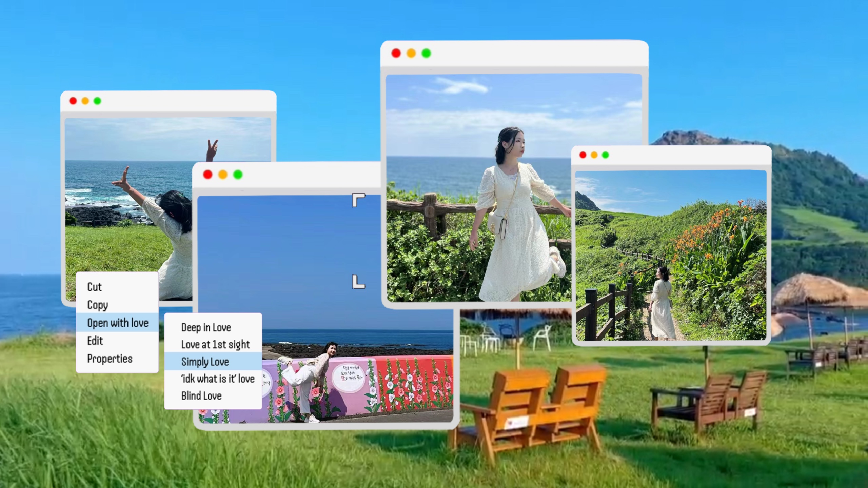Select Copy from the context menu
868x488 pixels.
point(98,305)
